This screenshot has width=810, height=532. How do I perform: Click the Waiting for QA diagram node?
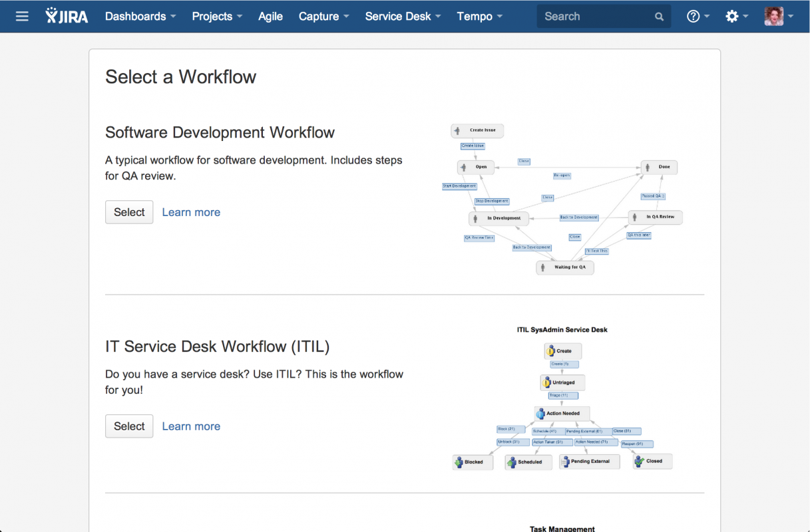point(565,267)
